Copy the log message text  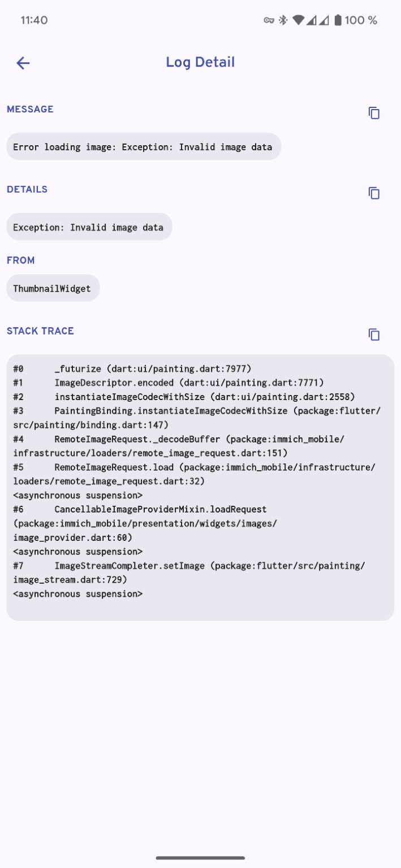(x=374, y=113)
